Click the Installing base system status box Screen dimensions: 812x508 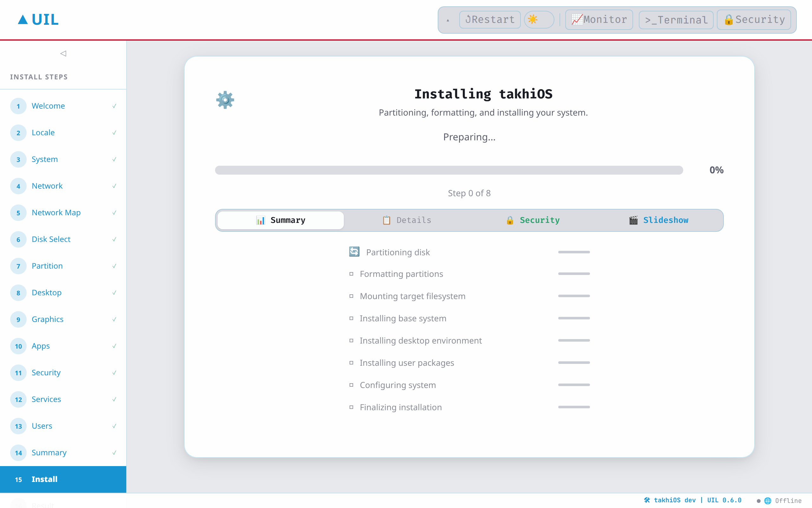coord(351,318)
